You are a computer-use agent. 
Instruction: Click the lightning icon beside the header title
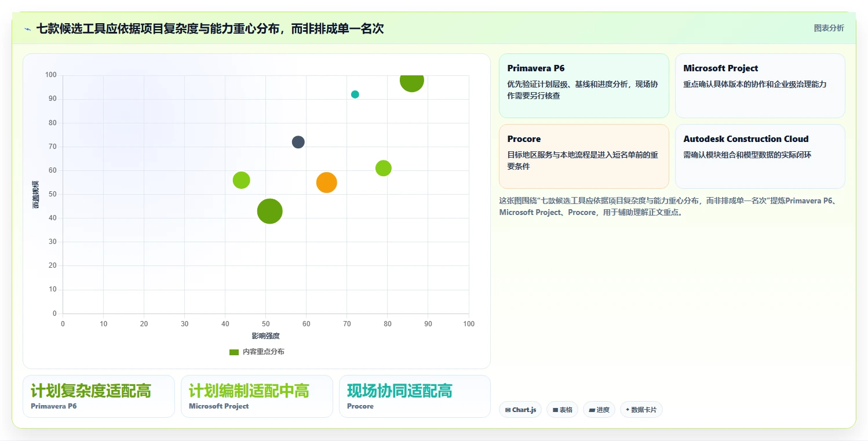27,29
